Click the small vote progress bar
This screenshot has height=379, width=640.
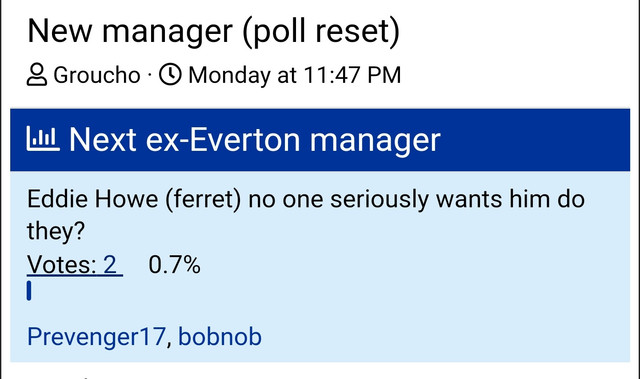click(x=29, y=291)
